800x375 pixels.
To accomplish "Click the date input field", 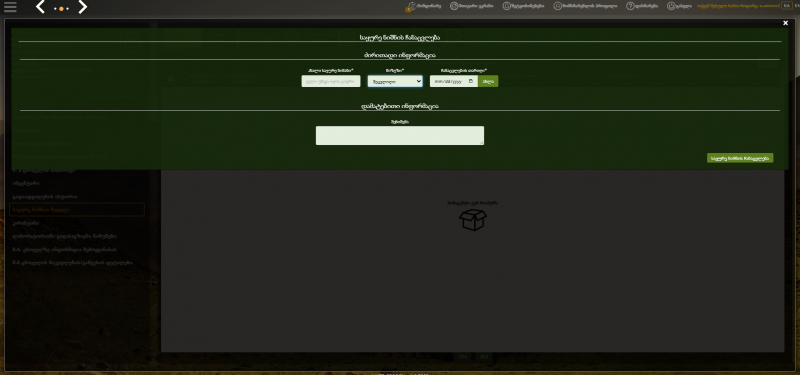I will pyautogui.click(x=454, y=81).
